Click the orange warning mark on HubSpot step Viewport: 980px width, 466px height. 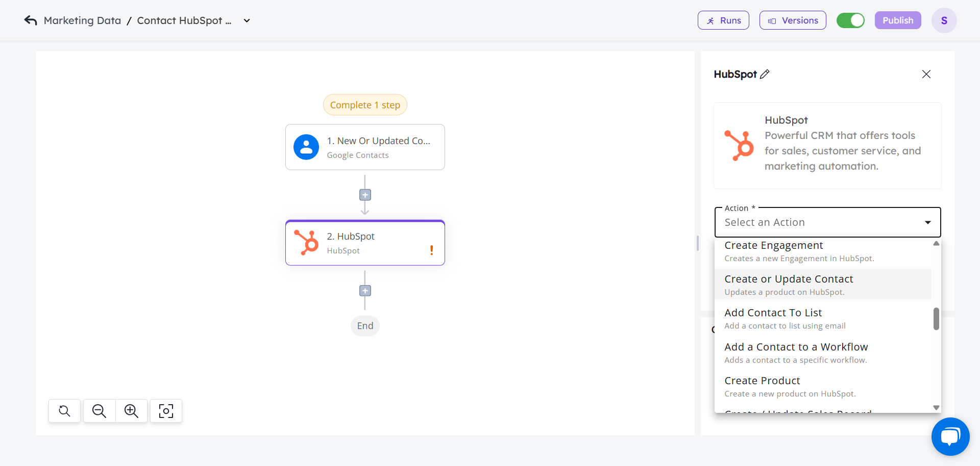click(x=431, y=250)
